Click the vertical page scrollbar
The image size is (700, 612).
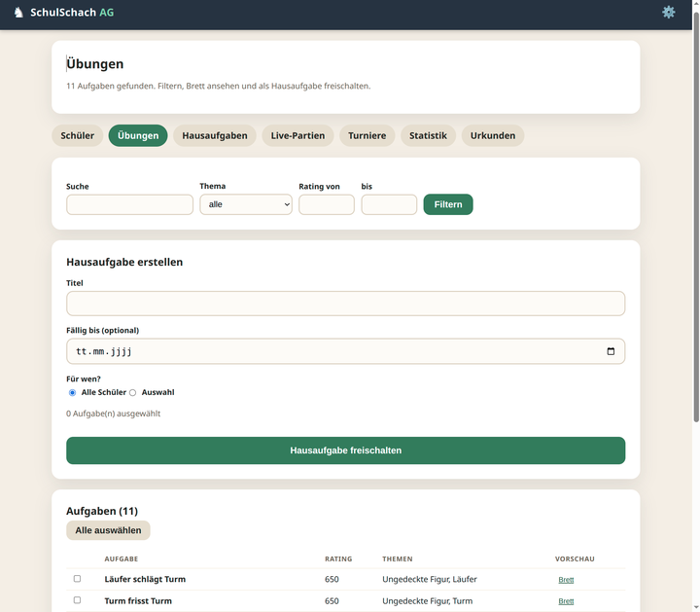point(696,217)
